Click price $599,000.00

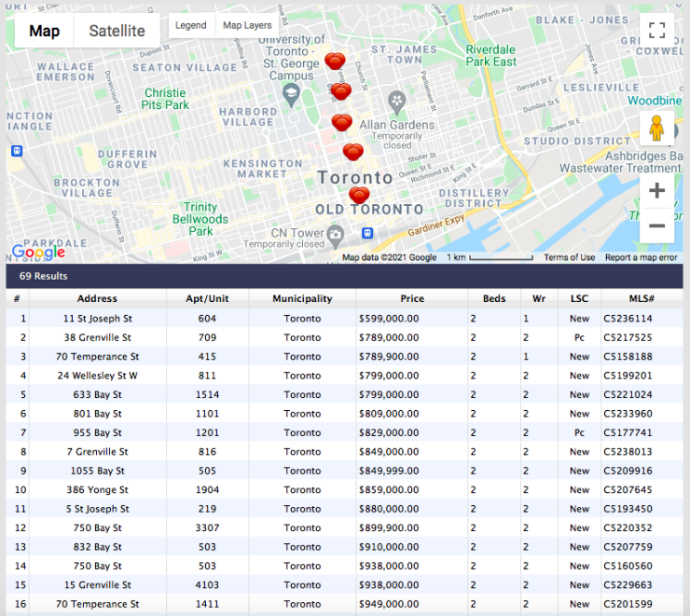click(x=389, y=319)
